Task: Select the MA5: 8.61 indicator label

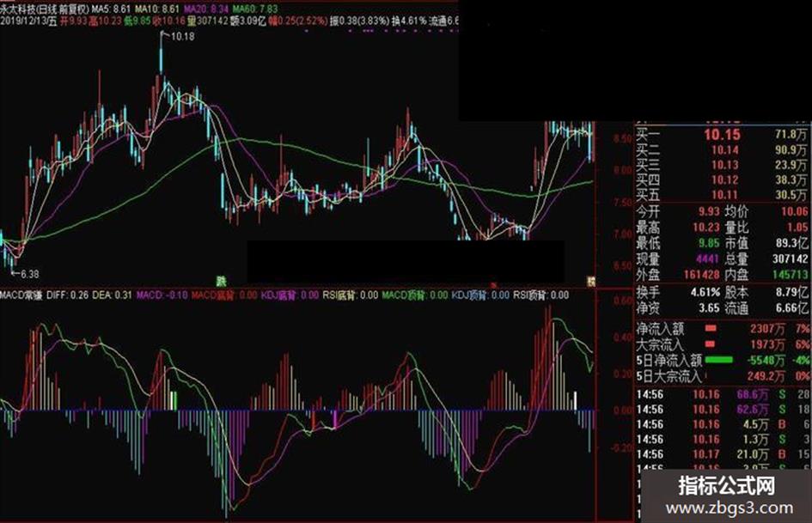Action: (x=112, y=9)
